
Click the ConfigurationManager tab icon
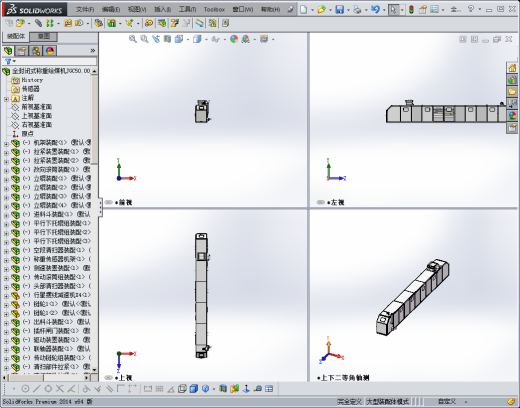[x=36, y=51]
